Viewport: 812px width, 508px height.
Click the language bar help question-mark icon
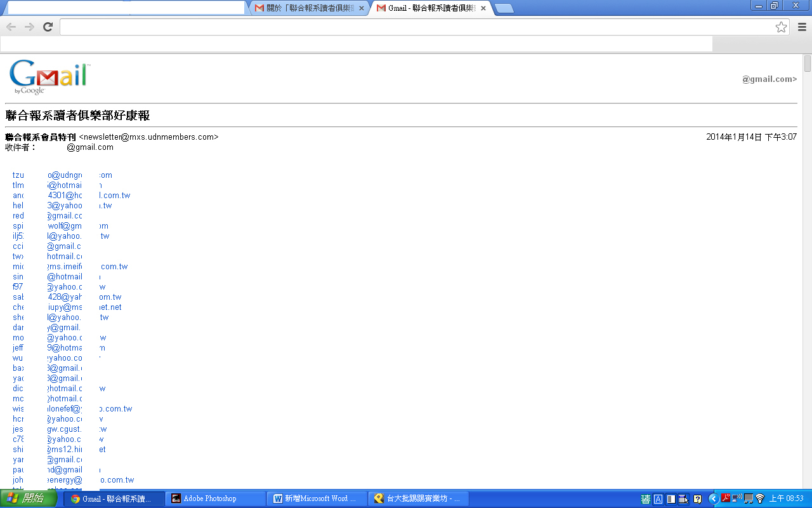[x=698, y=499]
